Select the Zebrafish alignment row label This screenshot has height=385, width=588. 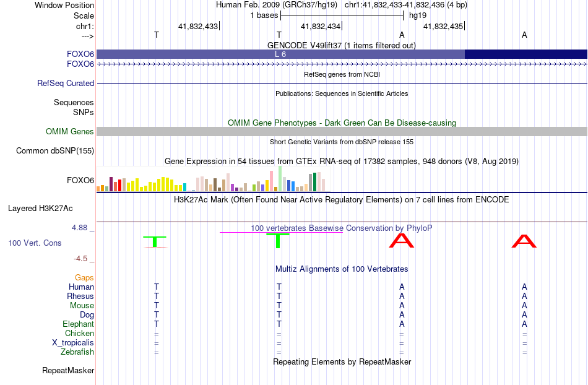click(x=77, y=352)
